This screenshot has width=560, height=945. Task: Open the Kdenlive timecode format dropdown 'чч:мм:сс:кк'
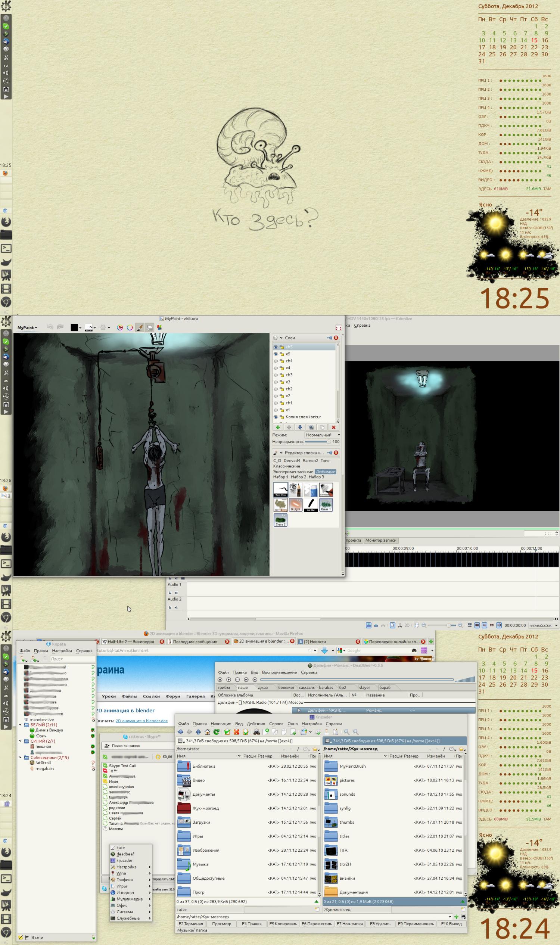coord(543,625)
